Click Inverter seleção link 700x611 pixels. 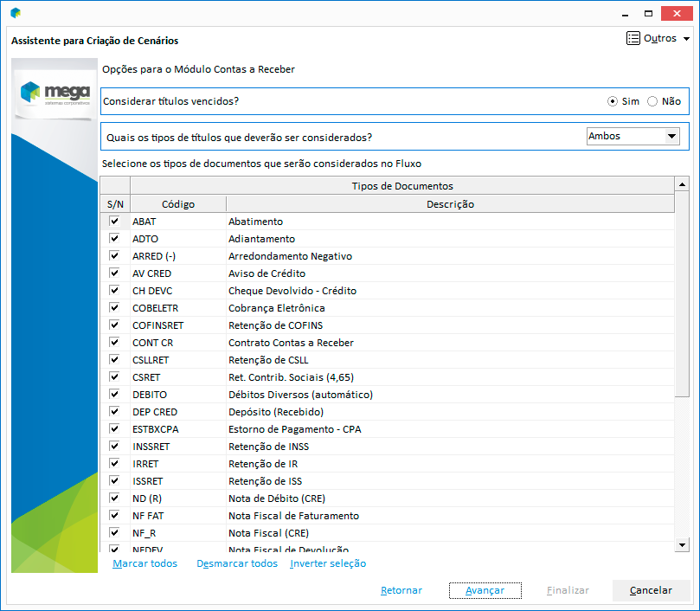[x=328, y=563]
